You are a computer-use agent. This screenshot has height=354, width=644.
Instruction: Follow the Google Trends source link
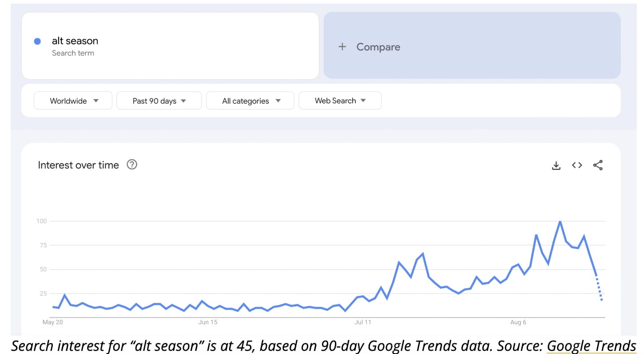click(591, 346)
